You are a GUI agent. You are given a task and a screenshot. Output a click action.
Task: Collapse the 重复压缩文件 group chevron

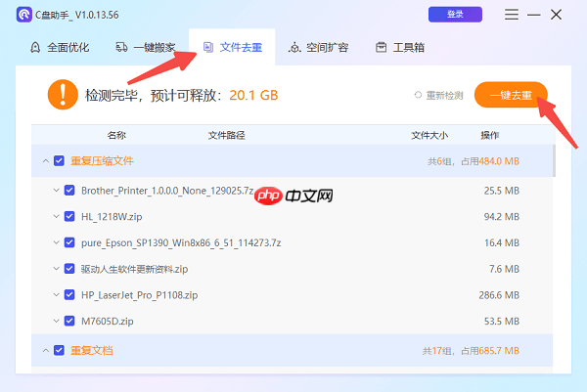[46, 161]
